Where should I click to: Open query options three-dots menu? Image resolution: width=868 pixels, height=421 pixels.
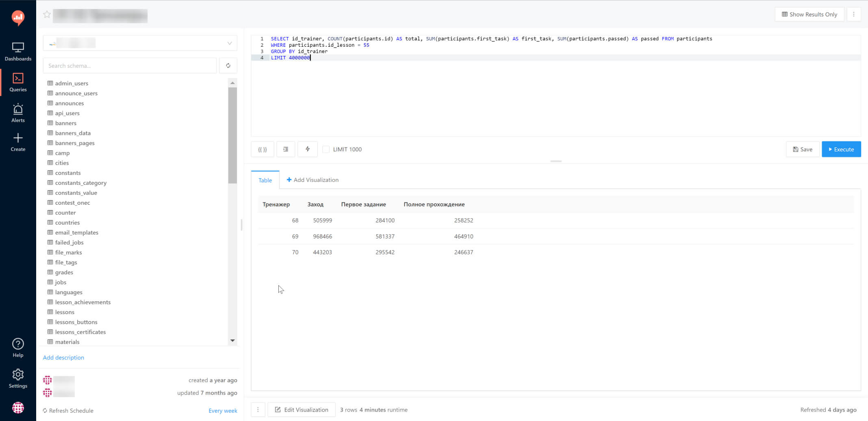tap(854, 14)
